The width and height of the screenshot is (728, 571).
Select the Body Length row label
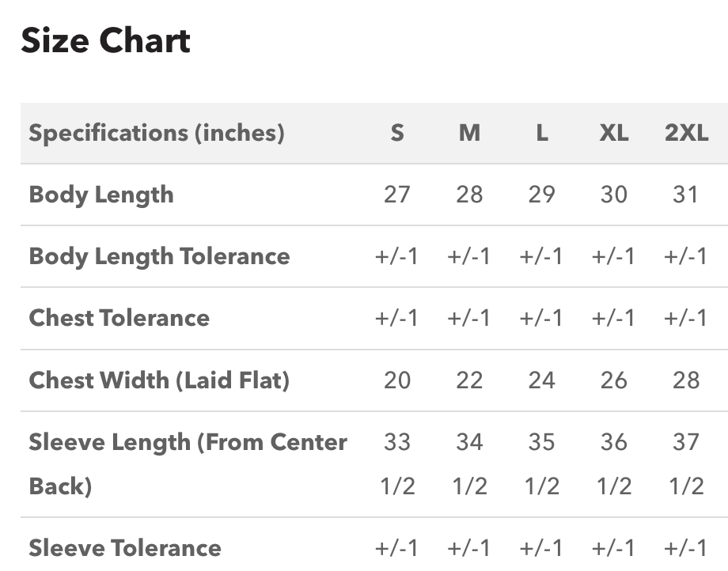[101, 195]
